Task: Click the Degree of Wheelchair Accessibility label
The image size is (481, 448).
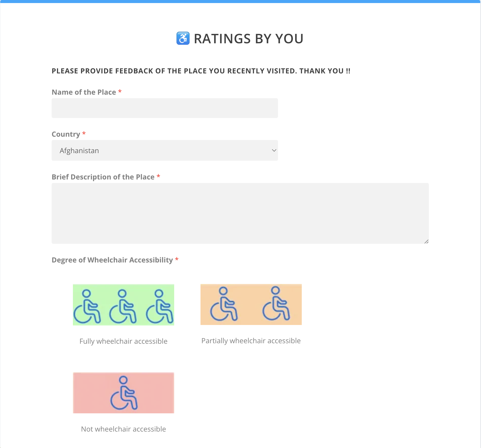Action: 112,260
